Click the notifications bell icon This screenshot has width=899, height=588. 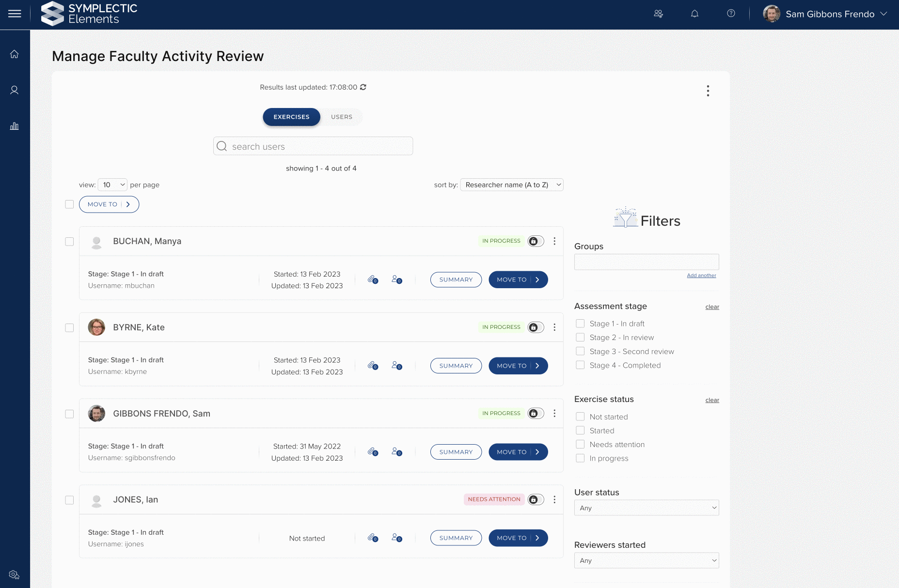click(694, 14)
